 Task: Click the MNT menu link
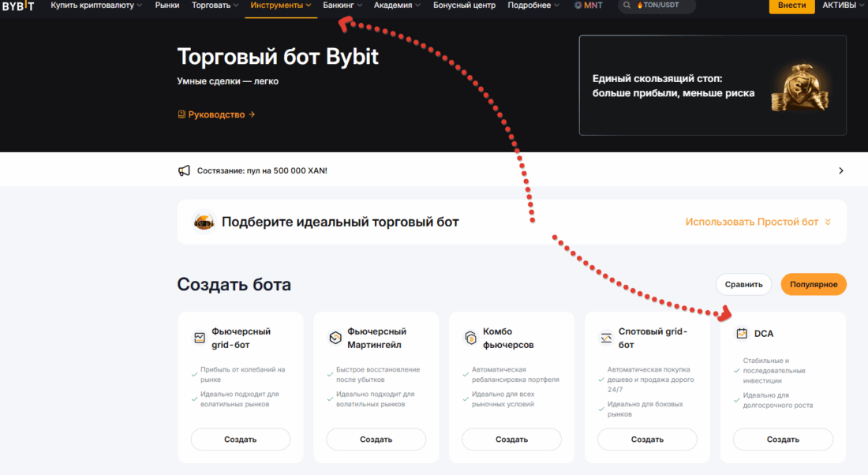click(x=588, y=5)
